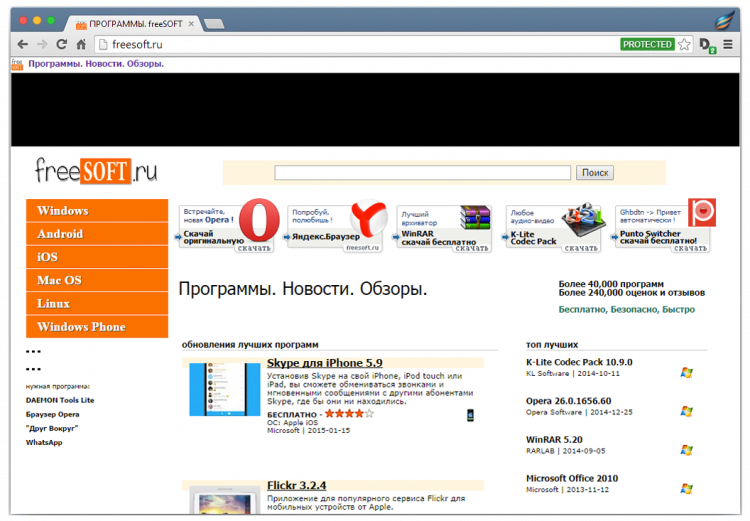Click the Skype star rating
750x521 pixels.
click(x=349, y=414)
